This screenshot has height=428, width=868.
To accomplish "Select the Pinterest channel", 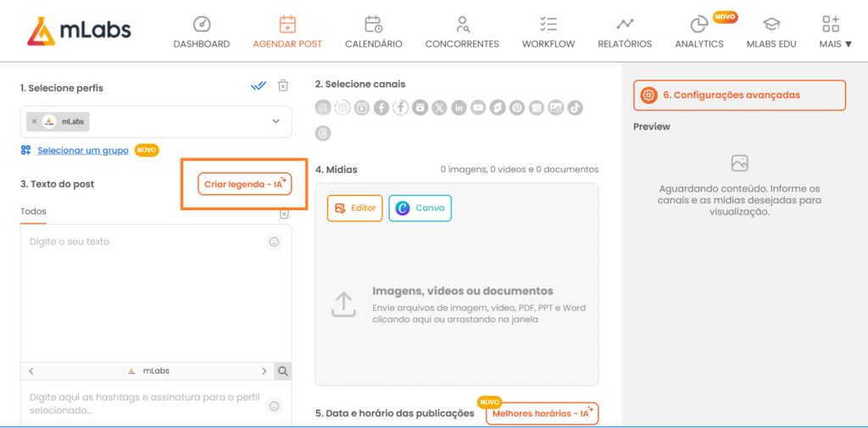I will (x=517, y=108).
